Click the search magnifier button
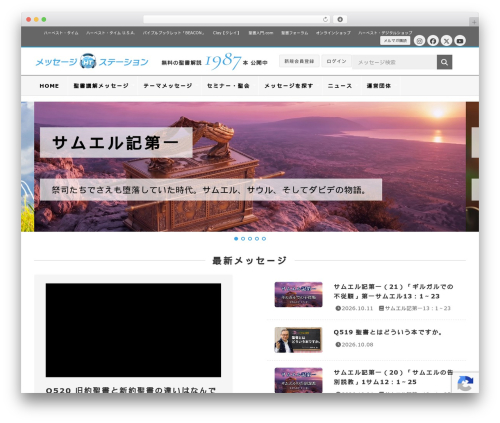Screen dimensions: 500x423 click(444, 62)
